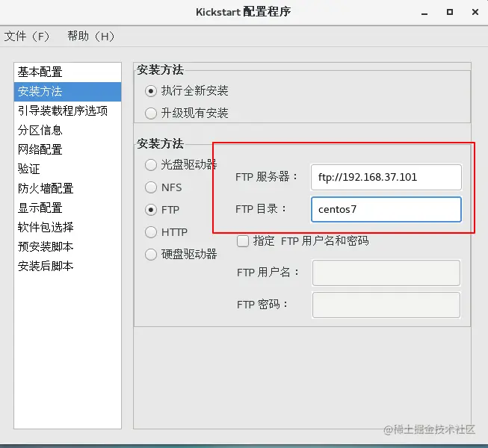Select 安装方法 in the sidebar list
488x448 pixels.
point(67,92)
